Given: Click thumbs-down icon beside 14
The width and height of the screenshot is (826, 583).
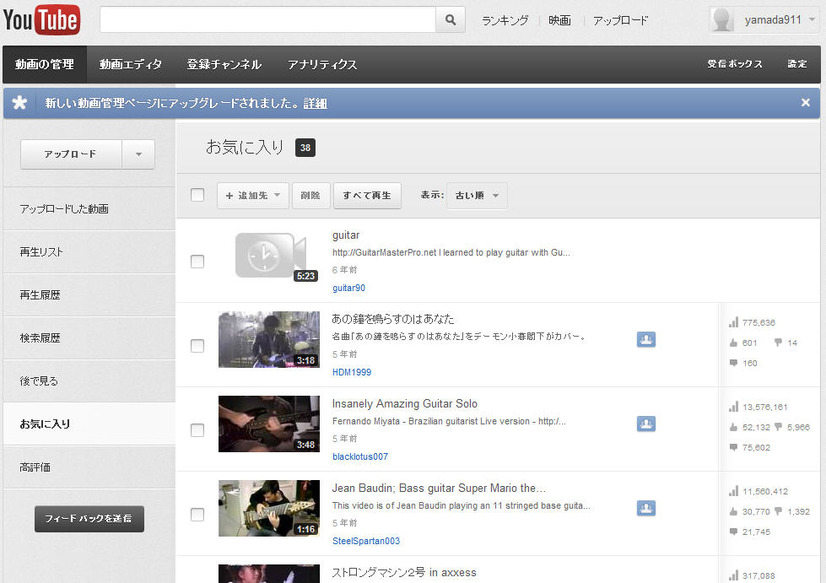Looking at the screenshot, I should 778,342.
